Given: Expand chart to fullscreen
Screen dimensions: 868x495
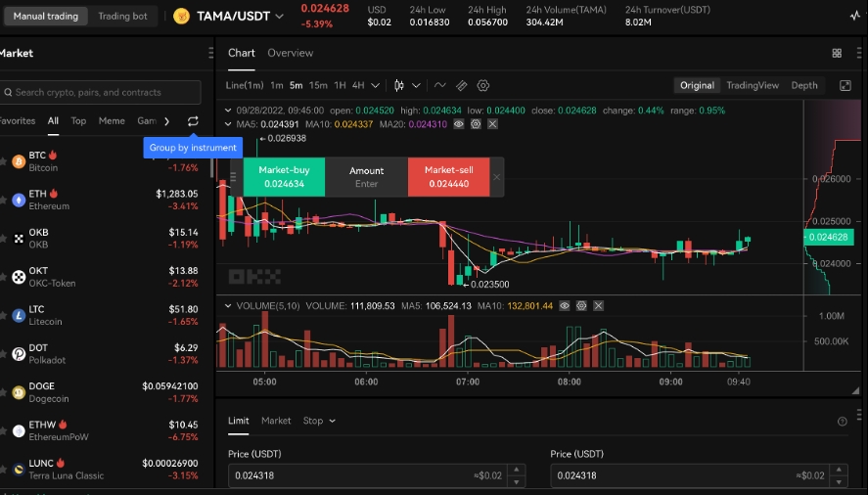Looking at the screenshot, I should coord(845,85).
